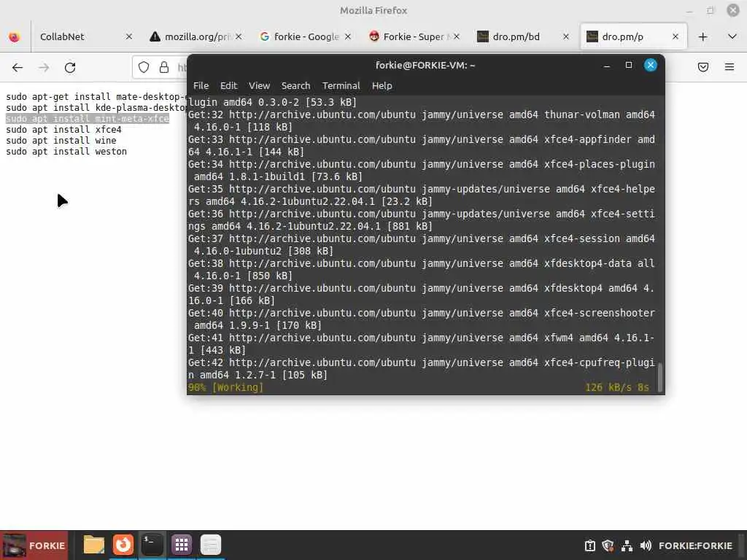Click the terminal taskbar icon
This screenshot has width=747, height=560.
152,545
